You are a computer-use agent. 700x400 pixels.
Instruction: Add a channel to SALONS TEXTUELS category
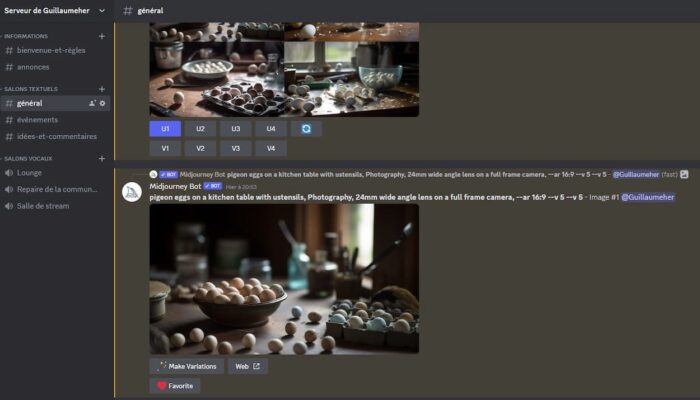pos(102,89)
